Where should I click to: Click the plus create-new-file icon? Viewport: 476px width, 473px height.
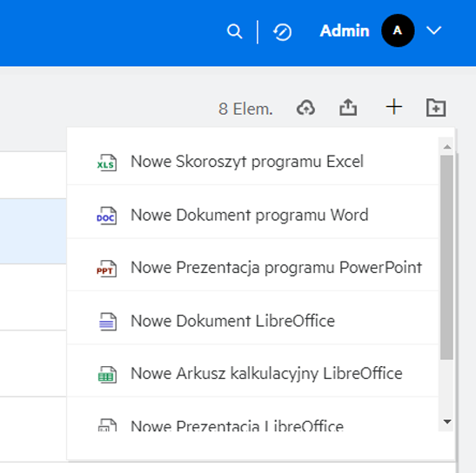(393, 107)
